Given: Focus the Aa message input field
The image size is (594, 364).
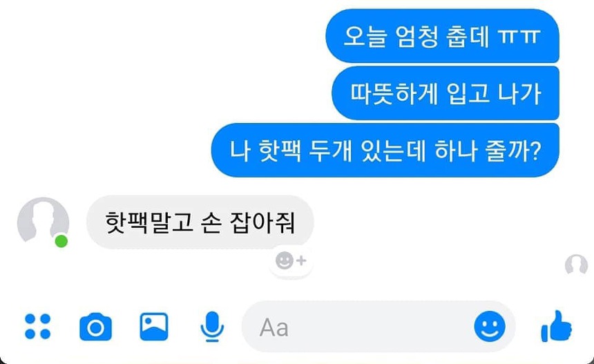Looking at the screenshot, I should point(378,327).
